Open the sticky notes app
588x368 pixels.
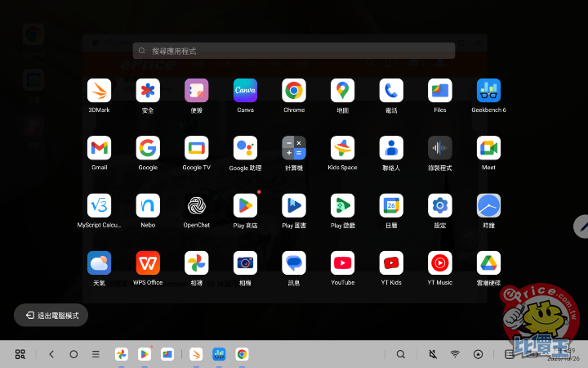tap(197, 91)
